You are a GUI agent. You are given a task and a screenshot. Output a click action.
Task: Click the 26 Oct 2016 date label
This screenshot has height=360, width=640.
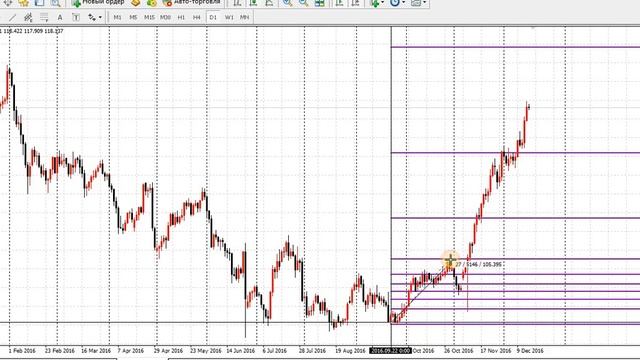click(x=458, y=351)
